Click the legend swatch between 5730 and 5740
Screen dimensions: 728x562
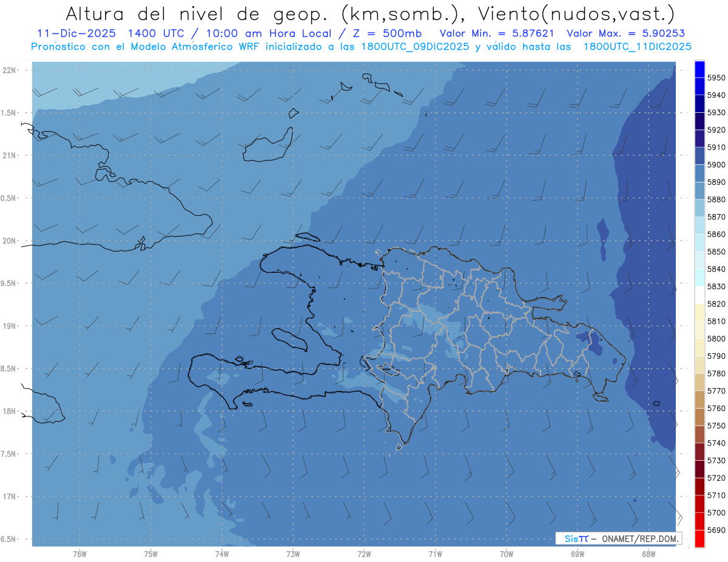tap(699, 452)
